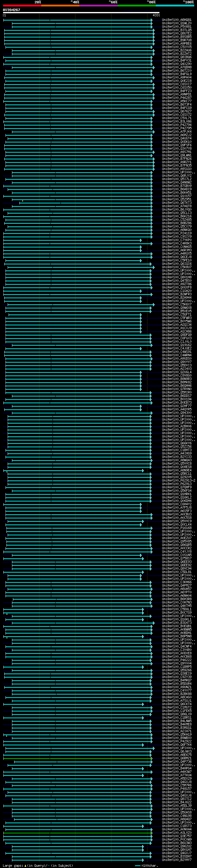The width and height of the screenshot is (197, 868).
Task: Open hit UniRef100_A8HQ81
Action: 177,20
